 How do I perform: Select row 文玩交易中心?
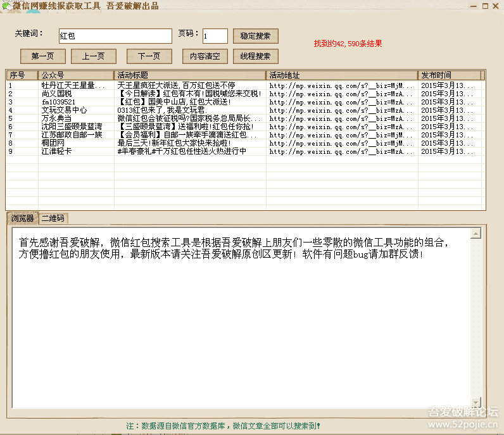click(246, 110)
